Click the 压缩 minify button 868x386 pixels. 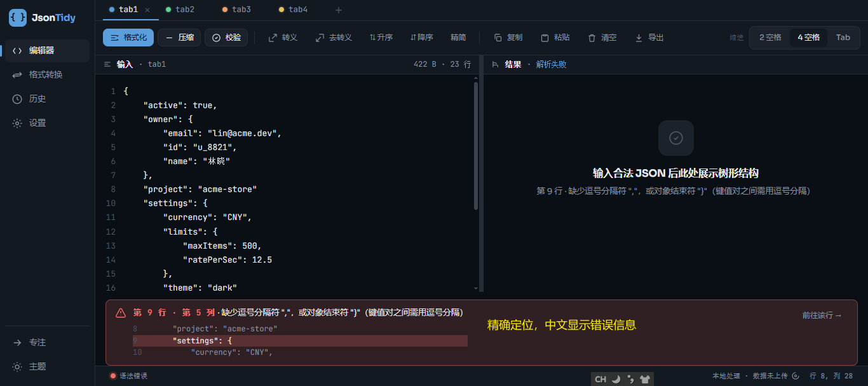(180, 38)
